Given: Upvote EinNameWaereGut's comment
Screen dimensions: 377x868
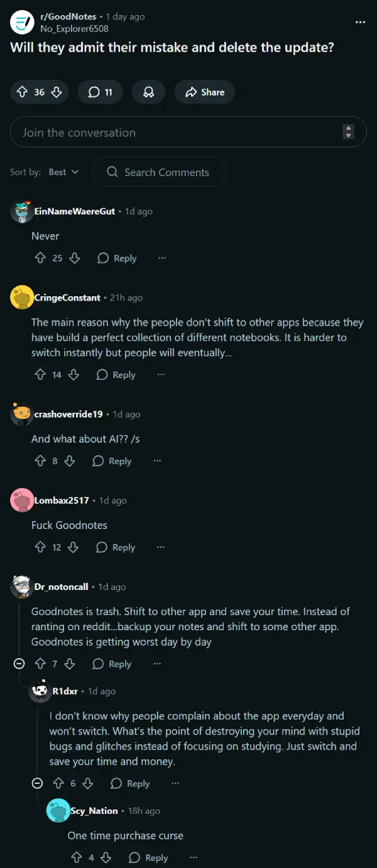Looking at the screenshot, I should (40, 258).
